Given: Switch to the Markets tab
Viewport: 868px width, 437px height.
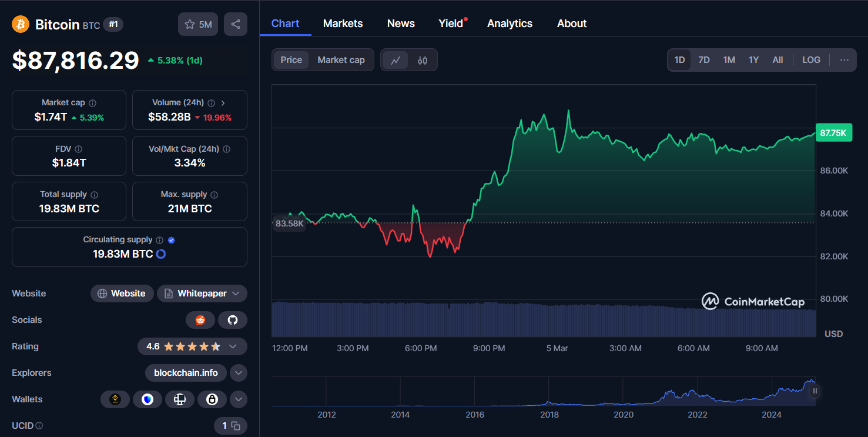Looking at the screenshot, I should (343, 23).
